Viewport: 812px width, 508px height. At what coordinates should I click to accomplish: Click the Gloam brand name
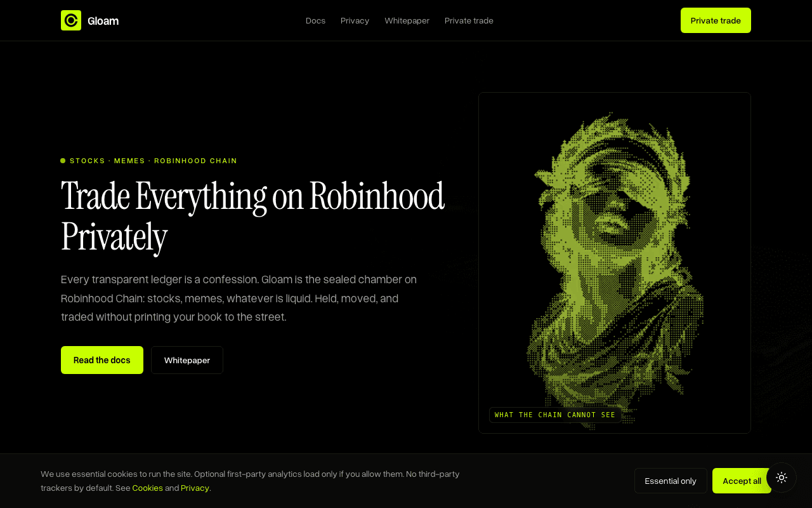[x=103, y=21]
